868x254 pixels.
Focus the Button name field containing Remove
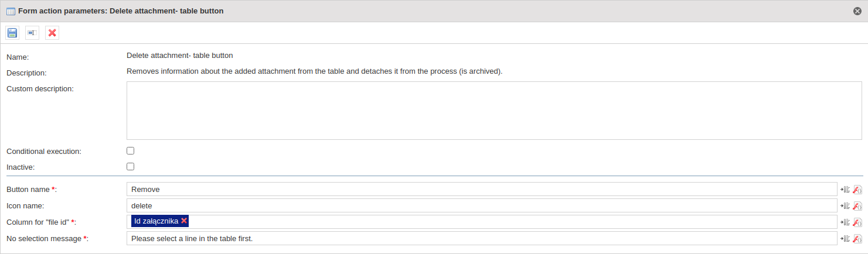point(482,189)
